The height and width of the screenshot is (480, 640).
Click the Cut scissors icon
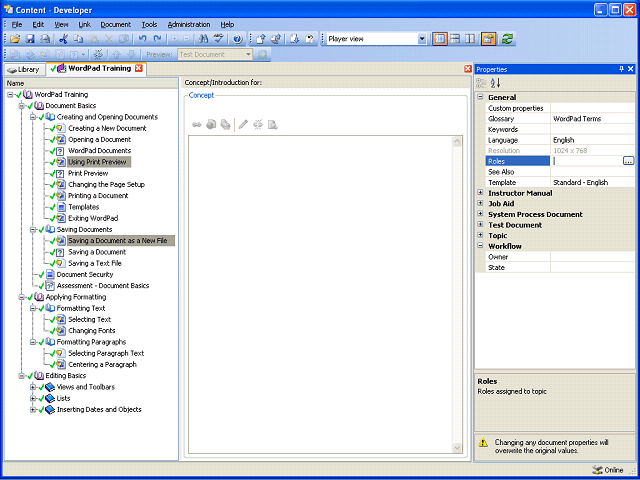[x=63, y=39]
